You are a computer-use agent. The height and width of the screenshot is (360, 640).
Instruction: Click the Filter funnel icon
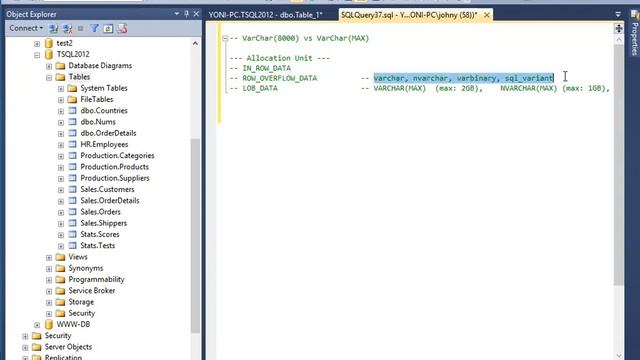tap(94, 28)
